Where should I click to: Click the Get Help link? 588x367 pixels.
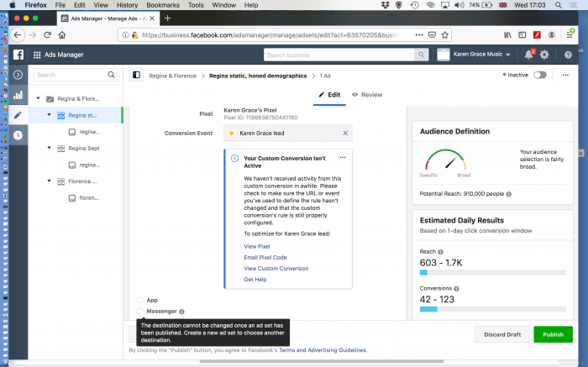pos(255,280)
